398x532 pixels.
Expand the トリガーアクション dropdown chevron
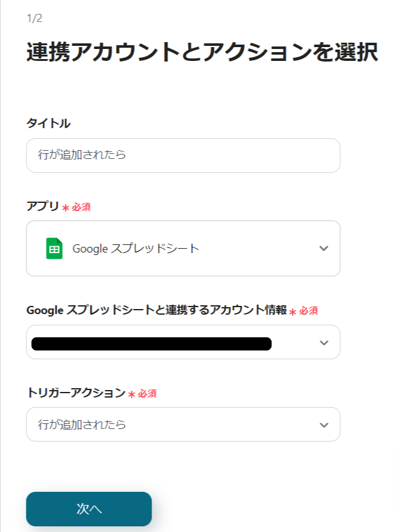[x=324, y=425]
